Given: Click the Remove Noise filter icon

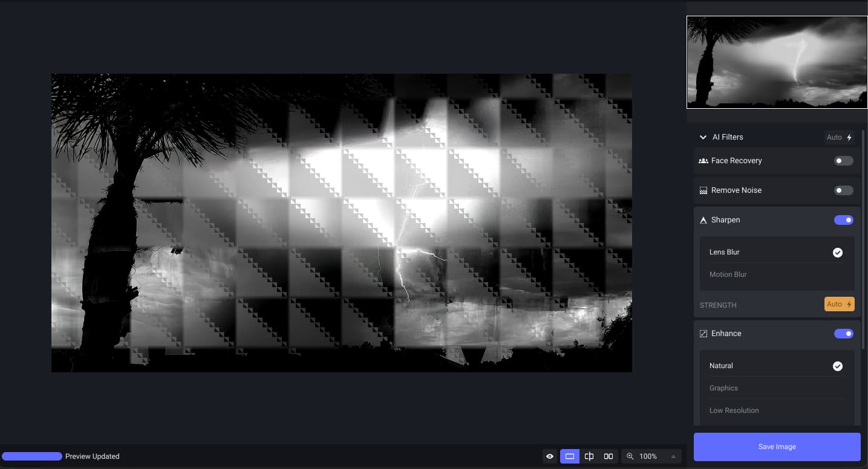Looking at the screenshot, I should click(x=703, y=190).
